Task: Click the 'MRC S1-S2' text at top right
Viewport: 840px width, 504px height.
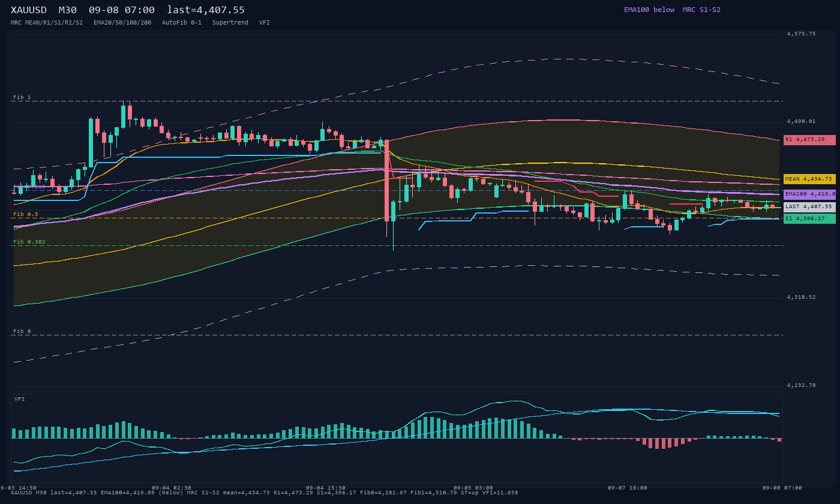Action: point(701,10)
